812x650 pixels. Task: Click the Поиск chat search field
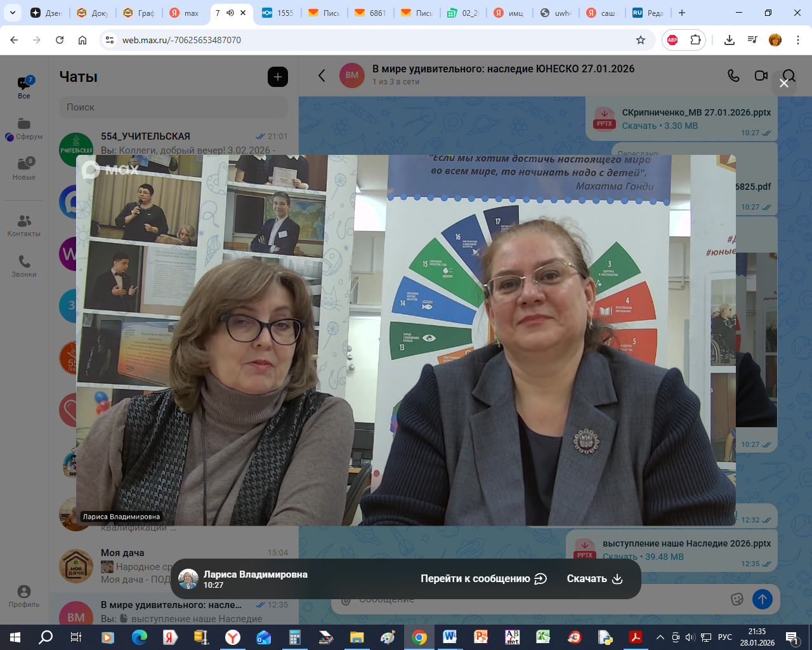pyautogui.click(x=173, y=107)
